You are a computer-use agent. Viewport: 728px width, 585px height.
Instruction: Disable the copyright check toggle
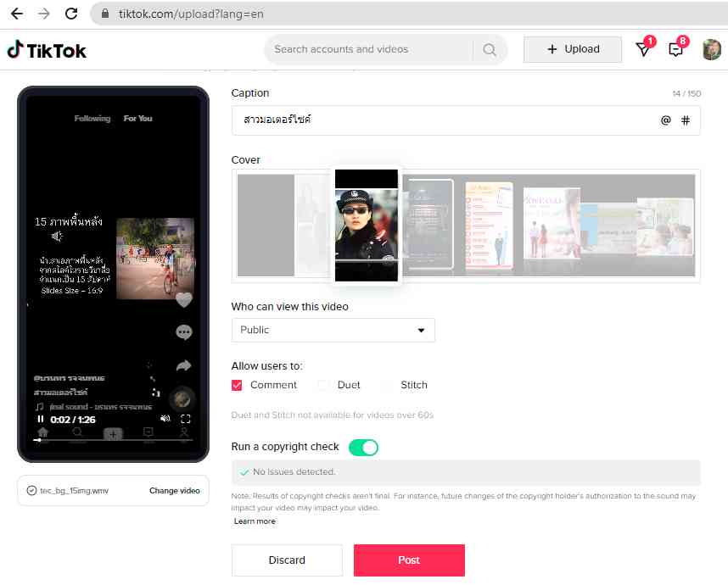pos(363,447)
